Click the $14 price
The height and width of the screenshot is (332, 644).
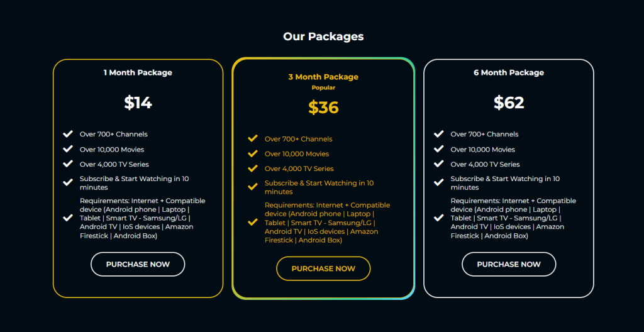(138, 102)
